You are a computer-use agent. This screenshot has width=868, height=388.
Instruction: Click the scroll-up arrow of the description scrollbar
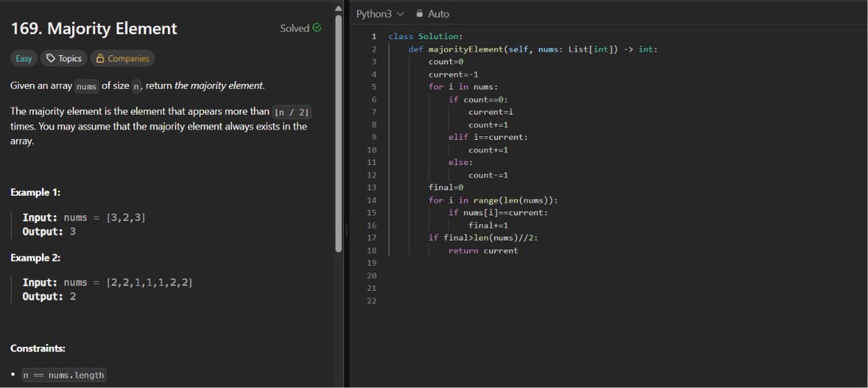coord(338,9)
